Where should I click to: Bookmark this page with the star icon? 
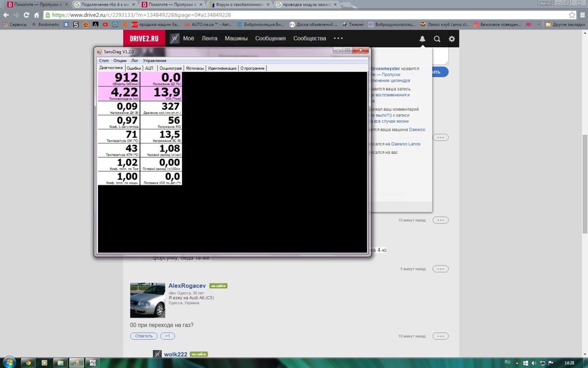pos(572,15)
